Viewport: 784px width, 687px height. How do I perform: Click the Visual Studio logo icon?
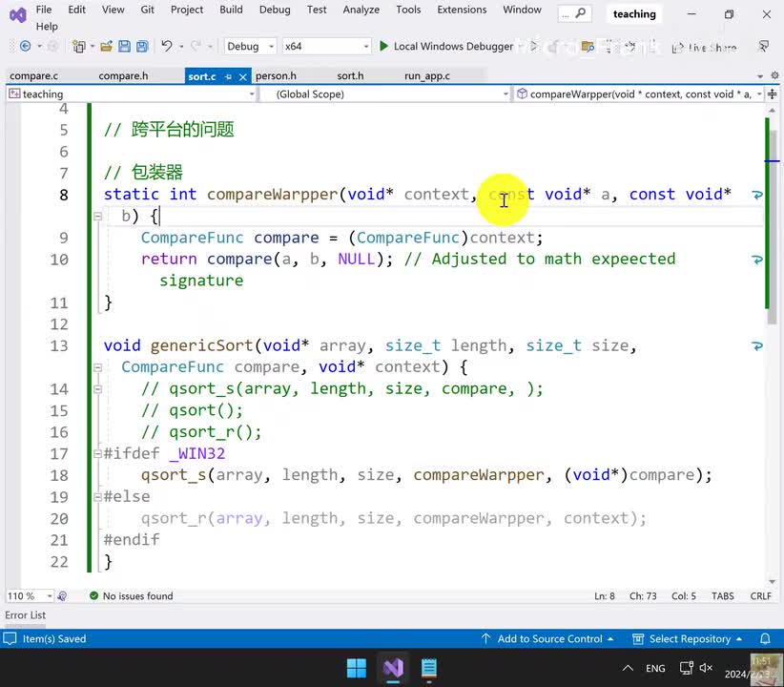pyautogui.click(x=18, y=15)
